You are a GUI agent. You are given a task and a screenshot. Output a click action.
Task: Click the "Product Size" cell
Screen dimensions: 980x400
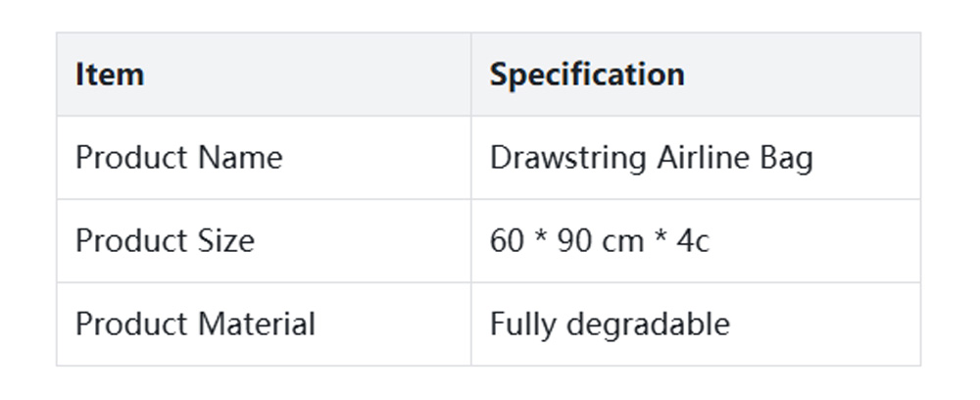165,241
